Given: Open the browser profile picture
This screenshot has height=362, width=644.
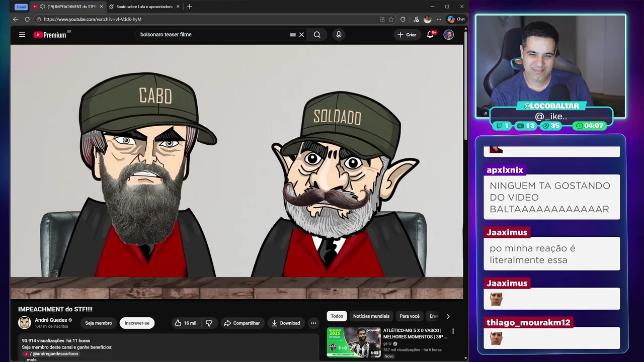Looking at the screenshot, I should 428,19.
